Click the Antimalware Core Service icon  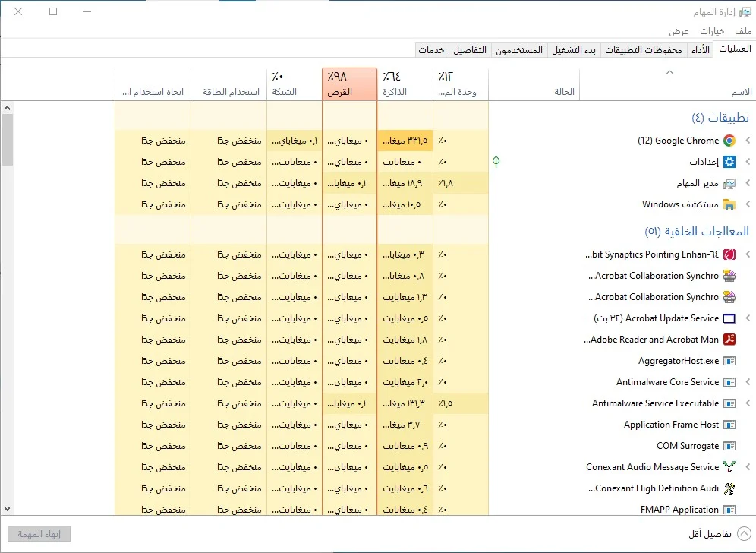coord(729,382)
